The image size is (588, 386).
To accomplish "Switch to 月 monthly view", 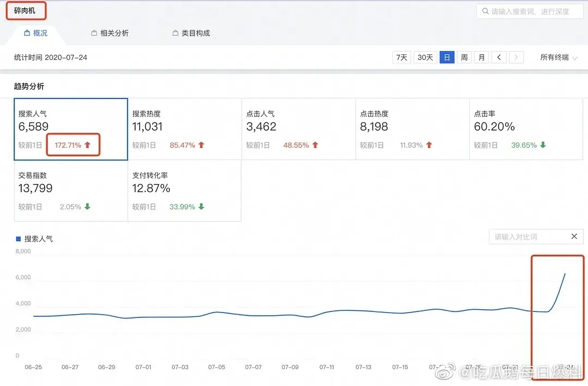I will pyautogui.click(x=481, y=57).
